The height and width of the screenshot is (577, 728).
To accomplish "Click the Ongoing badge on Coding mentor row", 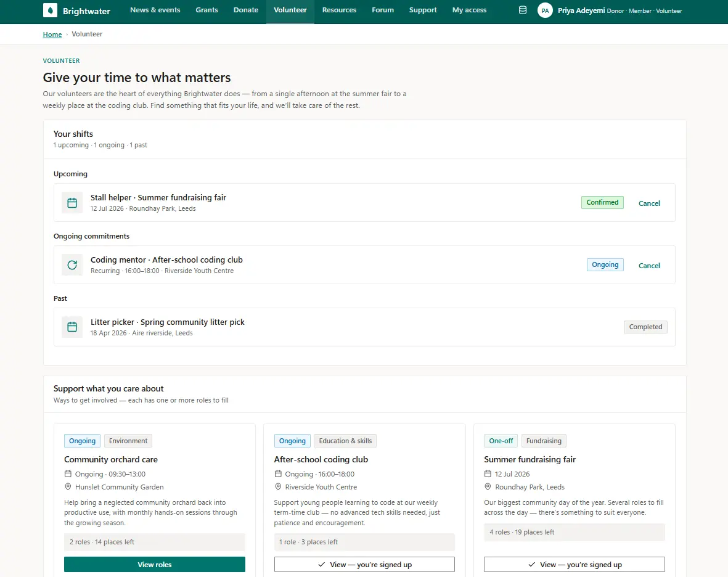I will click(605, 264).
